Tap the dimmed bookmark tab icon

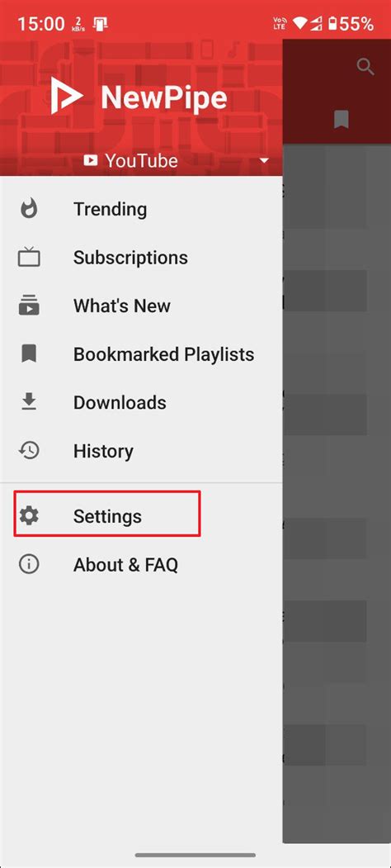[x=342, y=120]
